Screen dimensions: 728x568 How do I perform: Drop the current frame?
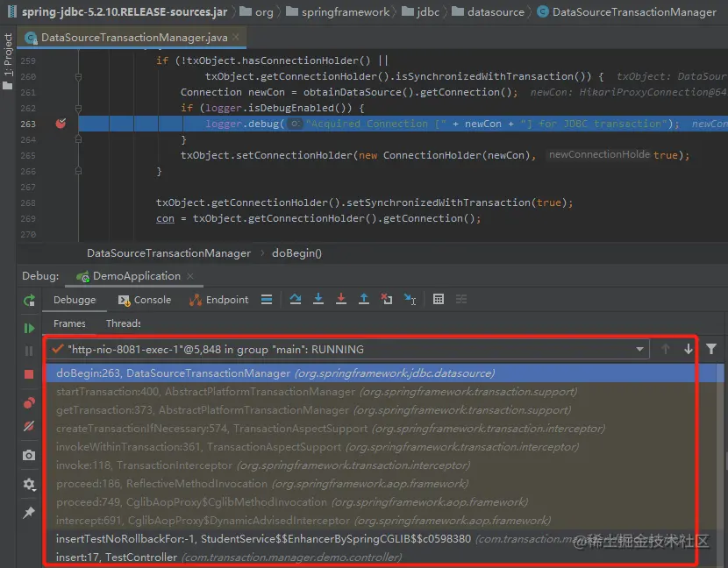pos(386,299)
